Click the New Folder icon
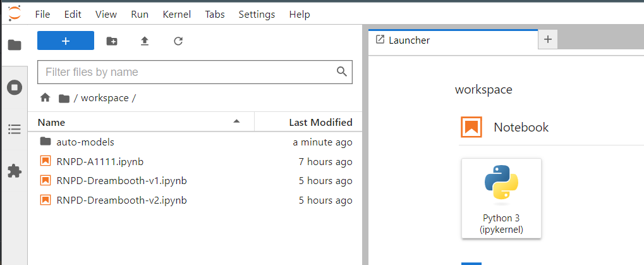 tap(112, 41)
